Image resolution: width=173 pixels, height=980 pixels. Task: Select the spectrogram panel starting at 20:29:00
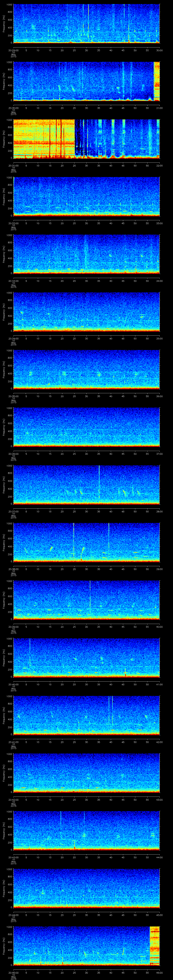point(87,24)
